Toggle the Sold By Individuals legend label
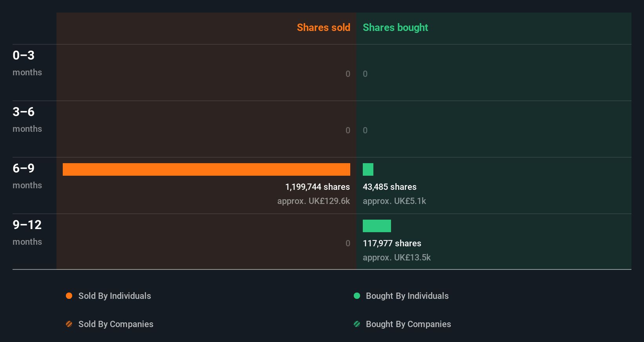The width and height of the screenshot is (644, 342). 115,296
